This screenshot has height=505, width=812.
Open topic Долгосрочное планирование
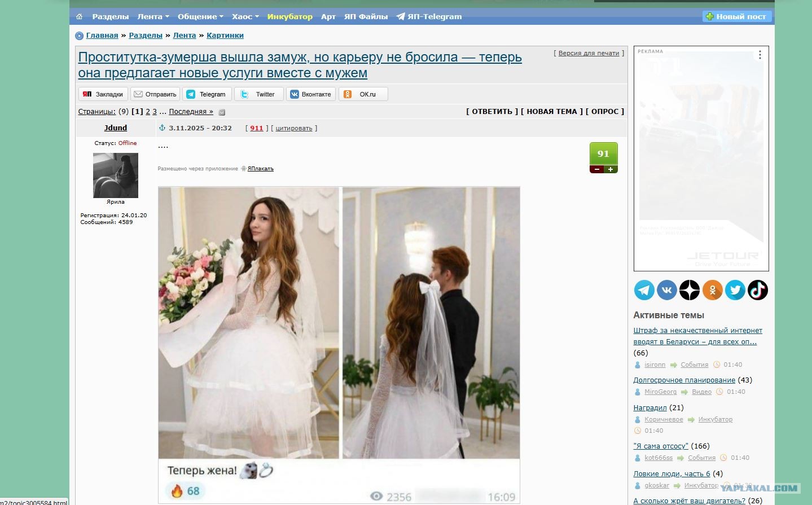(x=684, y=380)
